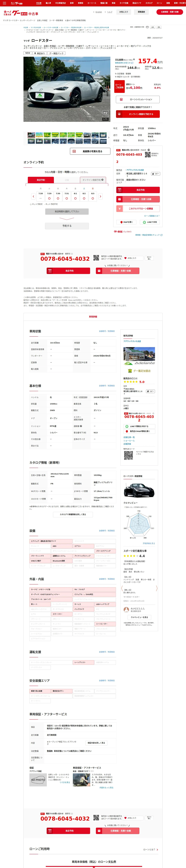Switch site language to English

(99, 12)
